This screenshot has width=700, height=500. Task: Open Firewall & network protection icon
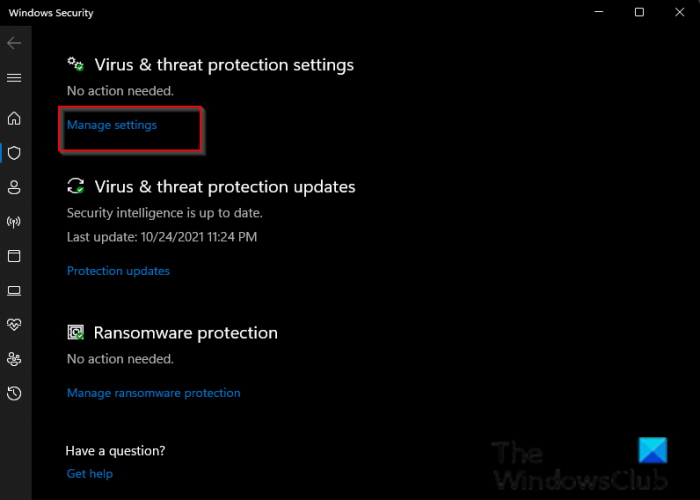click(14, 222)
